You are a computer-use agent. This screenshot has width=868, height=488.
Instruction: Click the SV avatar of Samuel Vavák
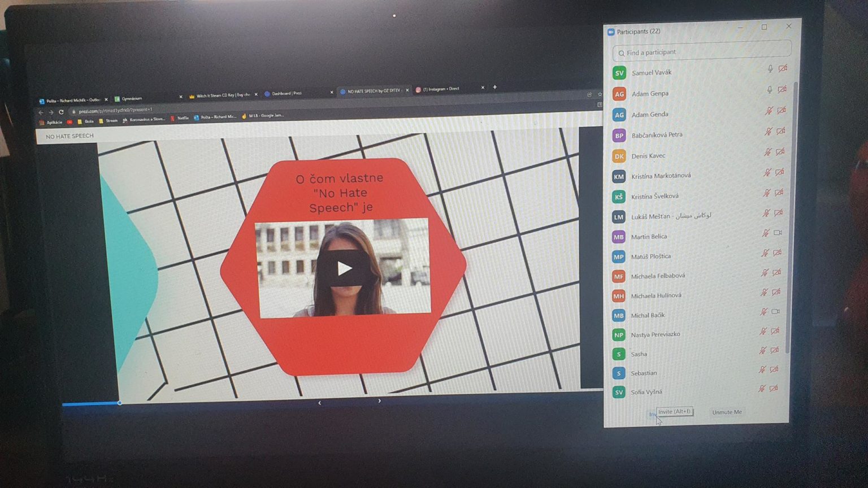[x=619, y=73]
